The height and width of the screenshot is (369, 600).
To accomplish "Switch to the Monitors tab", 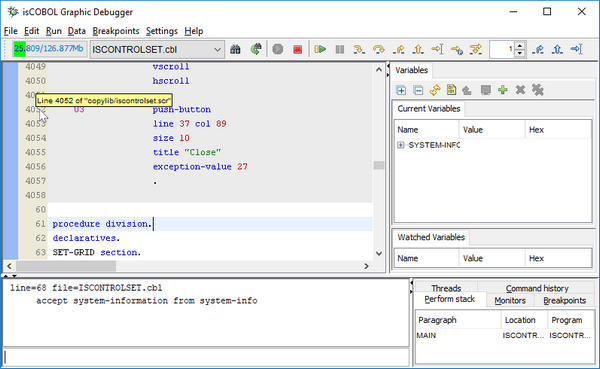I will [x=510, y=300].
